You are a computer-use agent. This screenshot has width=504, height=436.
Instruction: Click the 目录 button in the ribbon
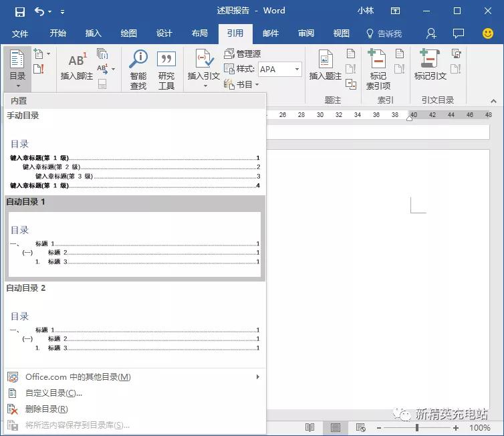click(17, 69)
